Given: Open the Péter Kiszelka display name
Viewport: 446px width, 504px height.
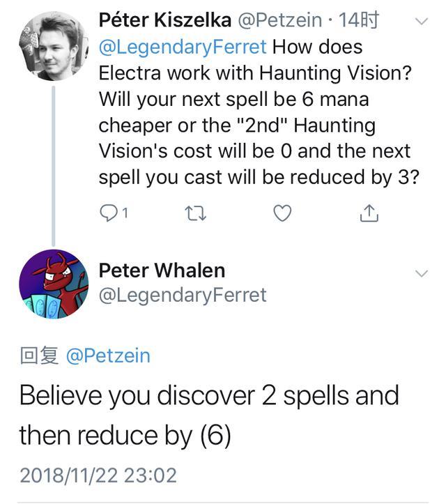Looking at the screenshot, I should (x=165, y=20).
